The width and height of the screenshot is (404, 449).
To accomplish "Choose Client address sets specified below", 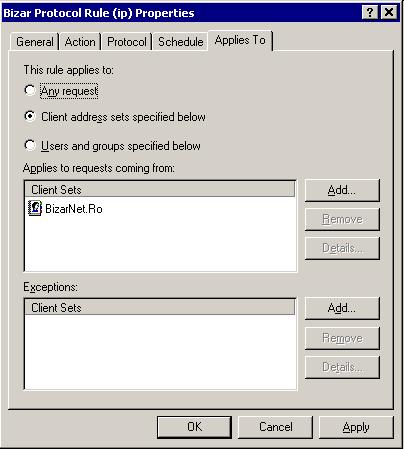I will click(x=30, y=116).
